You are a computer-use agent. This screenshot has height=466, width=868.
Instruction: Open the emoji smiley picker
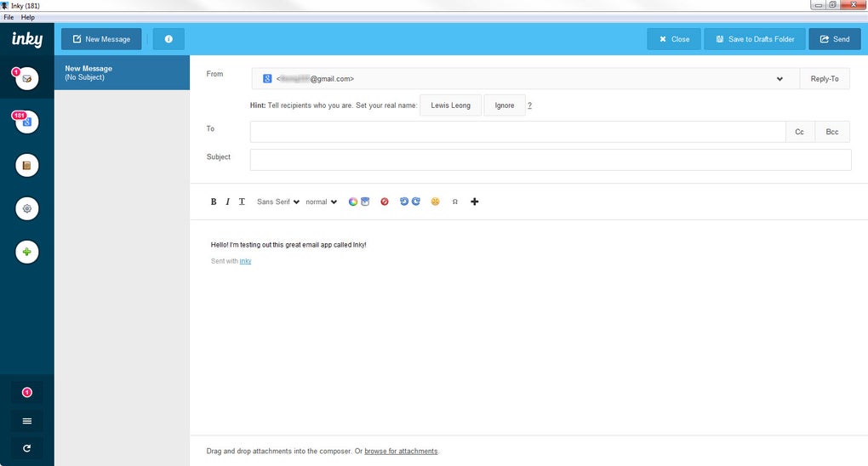(x=435, y=202)
